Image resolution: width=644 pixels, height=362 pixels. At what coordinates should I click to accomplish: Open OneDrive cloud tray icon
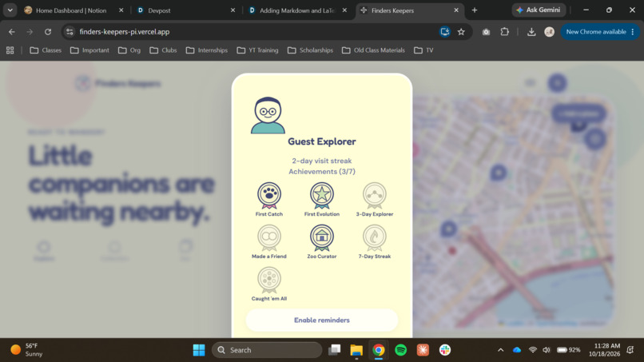tap(517, 350)
